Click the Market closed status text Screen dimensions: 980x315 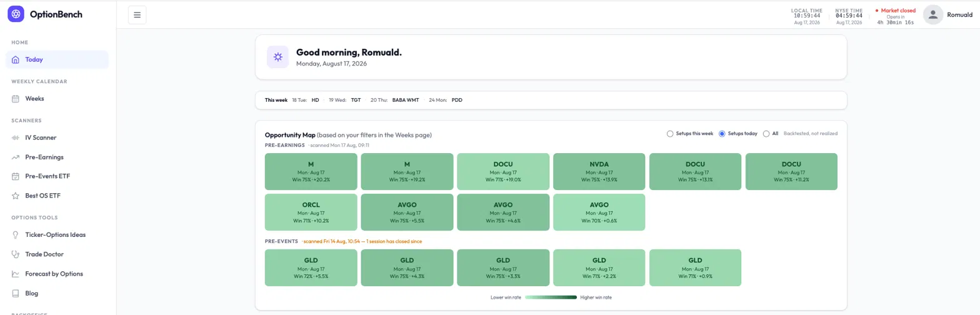tap(898, 11)
